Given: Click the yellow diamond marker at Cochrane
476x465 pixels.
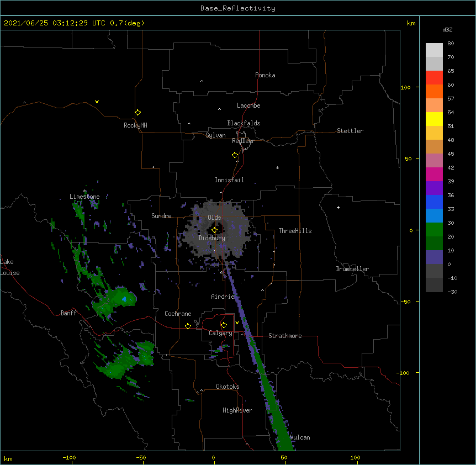Looking at the screenshot, I should coord(188,326).
